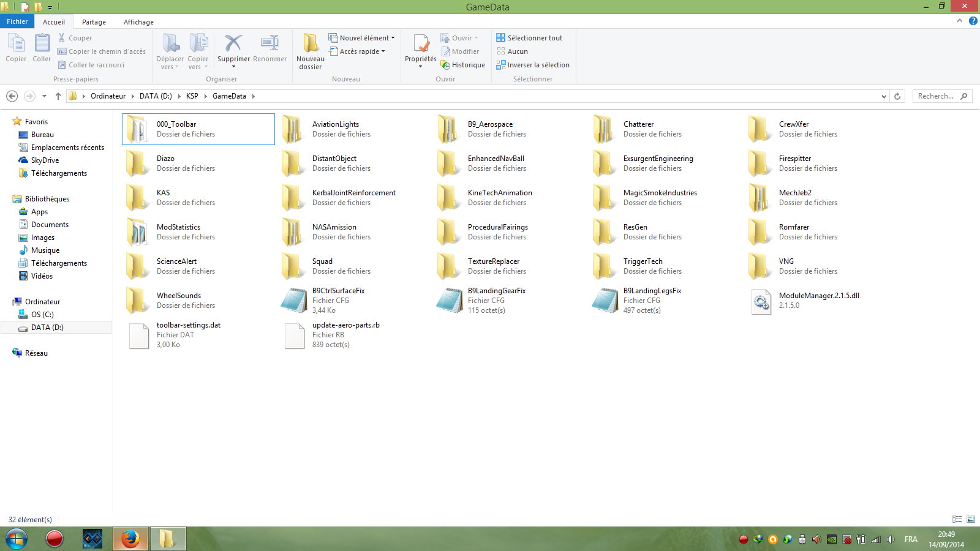Screen dimensions: 980x551
Task: Open Firefox from the taskbar
Action: pyautogui.click(x=130, y=539)
